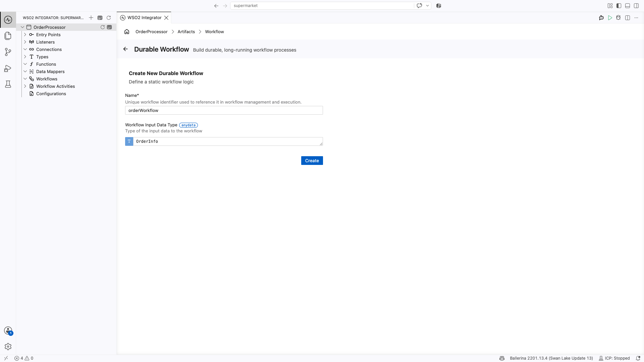Expand the Entry Points tree node
The height and width of the screenshot is (362, 644).
(x=25, y=35)
